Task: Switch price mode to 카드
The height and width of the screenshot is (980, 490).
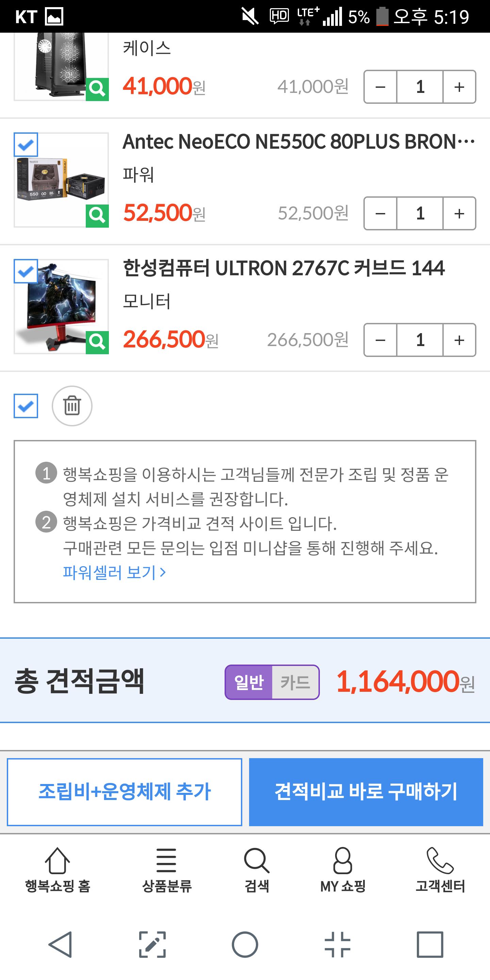Action: point(295,682)
